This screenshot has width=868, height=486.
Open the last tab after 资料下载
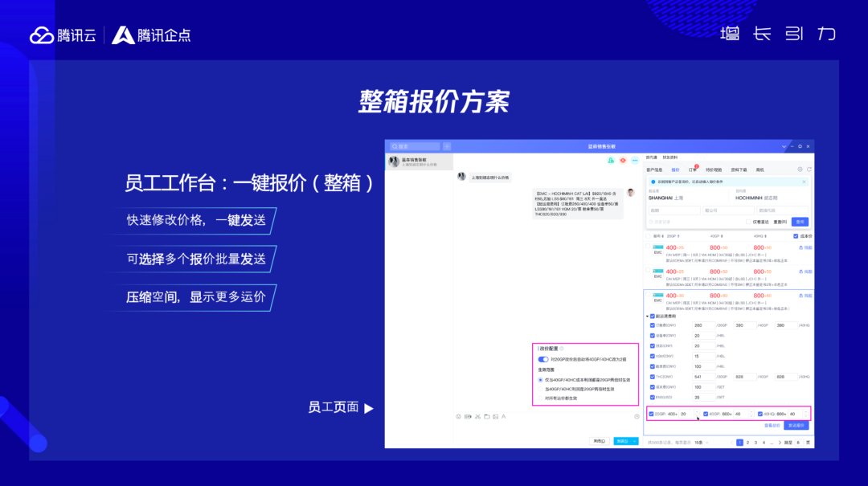coord(760,170)
